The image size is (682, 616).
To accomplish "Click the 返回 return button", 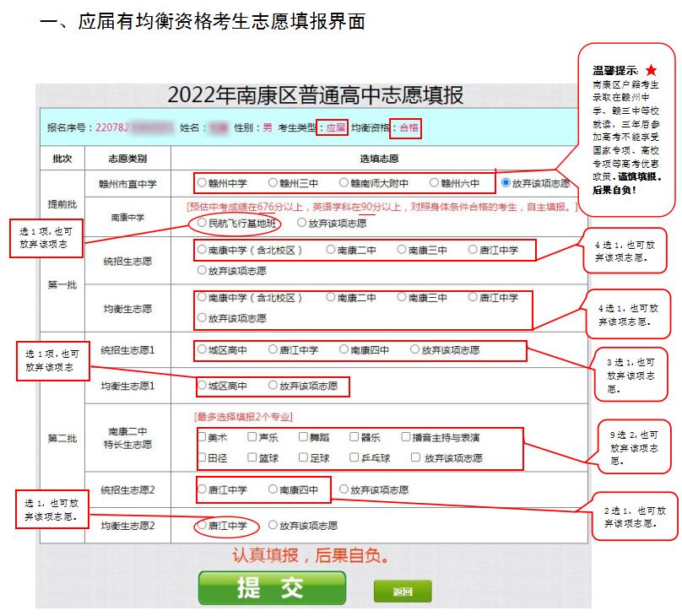I will (402, 591).
